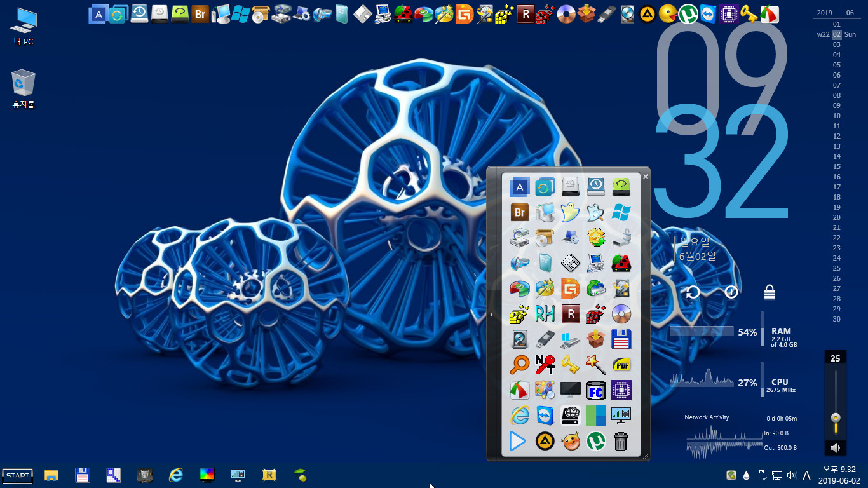The image size is (868, 488).
Task: Mute sound using volume widget speaker button
Action: pos(836,448)
